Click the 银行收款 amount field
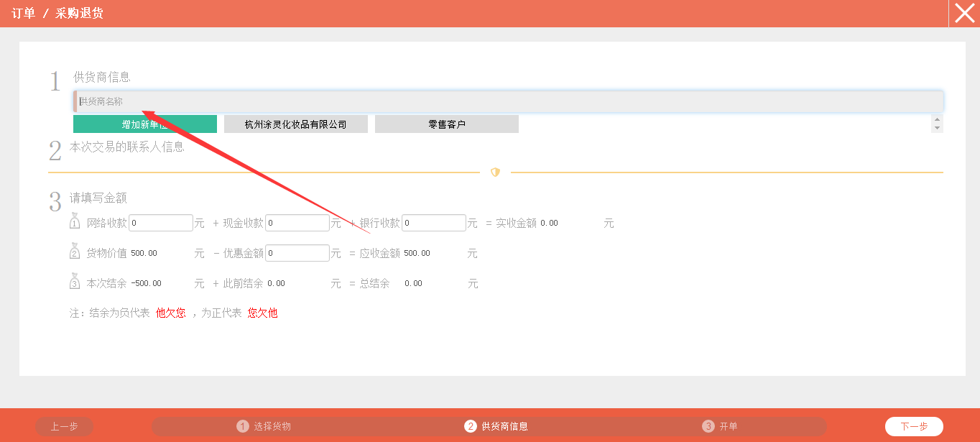Viewport: 980px width, 442px height. point(434,223)
